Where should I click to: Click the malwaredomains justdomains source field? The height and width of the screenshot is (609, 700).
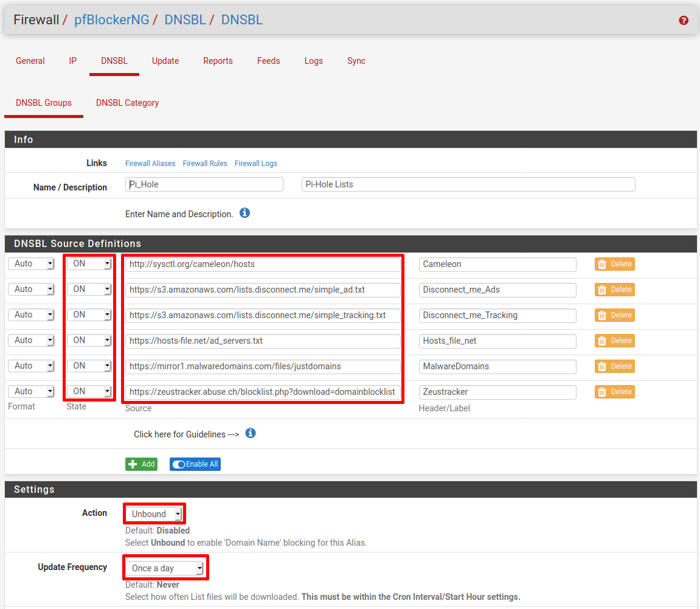[263, 366]
